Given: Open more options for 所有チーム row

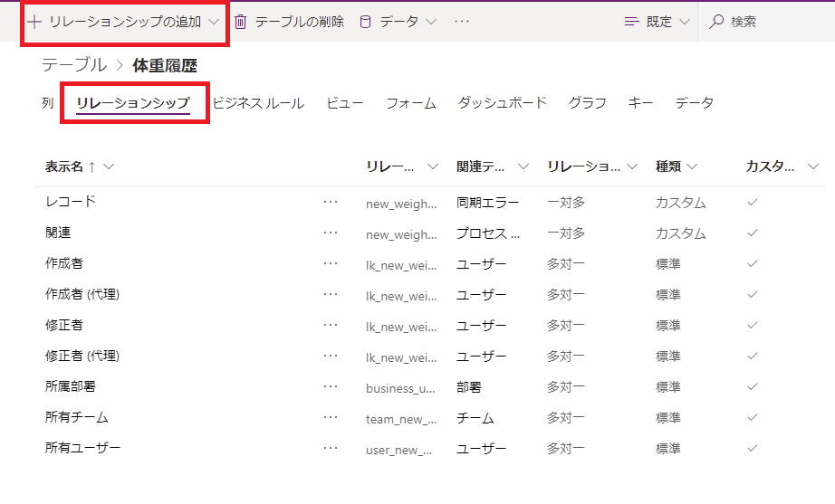Looking at the screenshot, I should 331,418.
